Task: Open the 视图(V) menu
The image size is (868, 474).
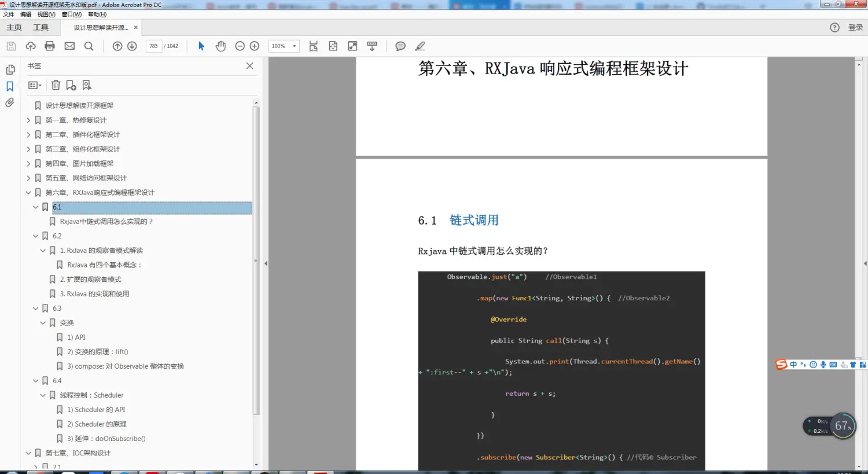Action: point(46,14)
